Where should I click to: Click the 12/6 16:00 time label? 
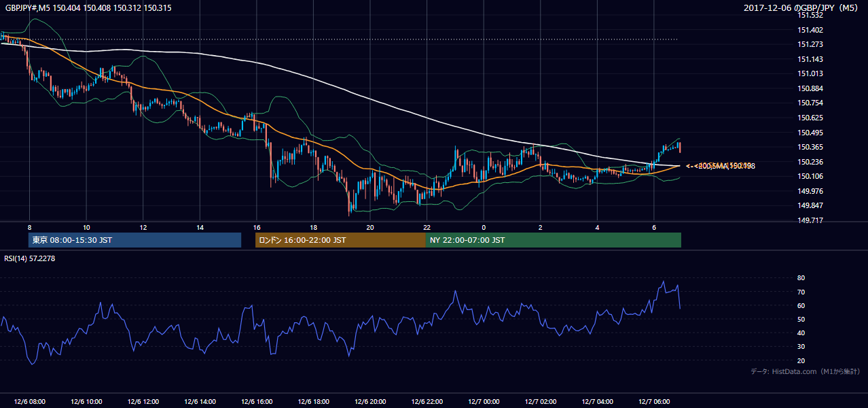(257, 402)
